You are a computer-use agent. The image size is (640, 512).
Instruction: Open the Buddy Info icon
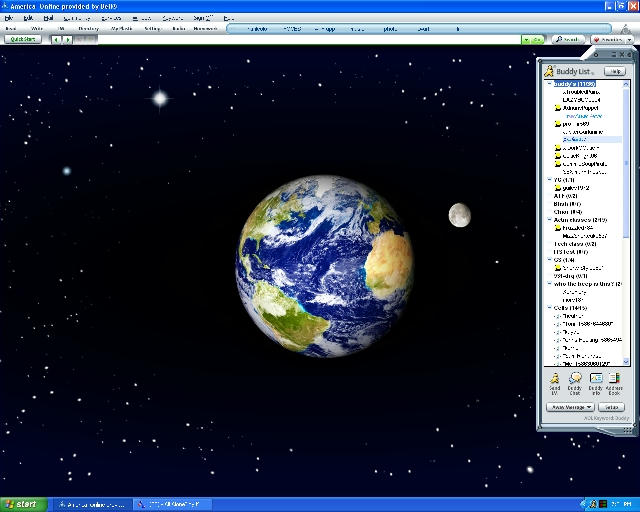click(x=596, y=378)
